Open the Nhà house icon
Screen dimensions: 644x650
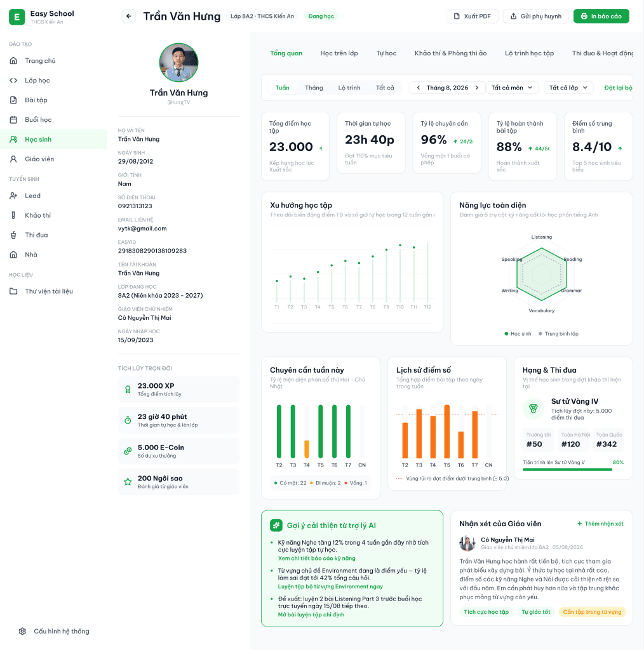[14, 255]
